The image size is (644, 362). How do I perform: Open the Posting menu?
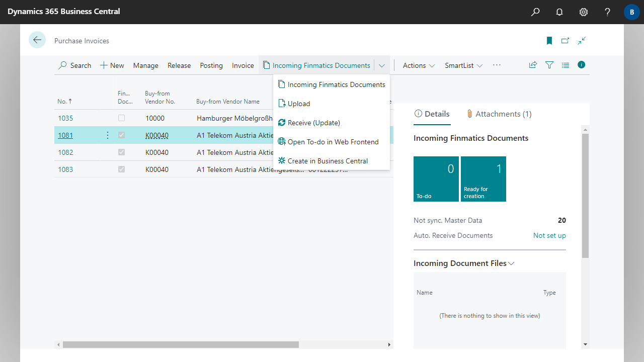211,65
